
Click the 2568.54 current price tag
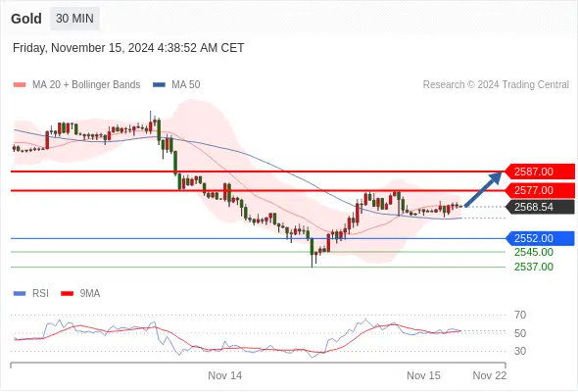540,207
